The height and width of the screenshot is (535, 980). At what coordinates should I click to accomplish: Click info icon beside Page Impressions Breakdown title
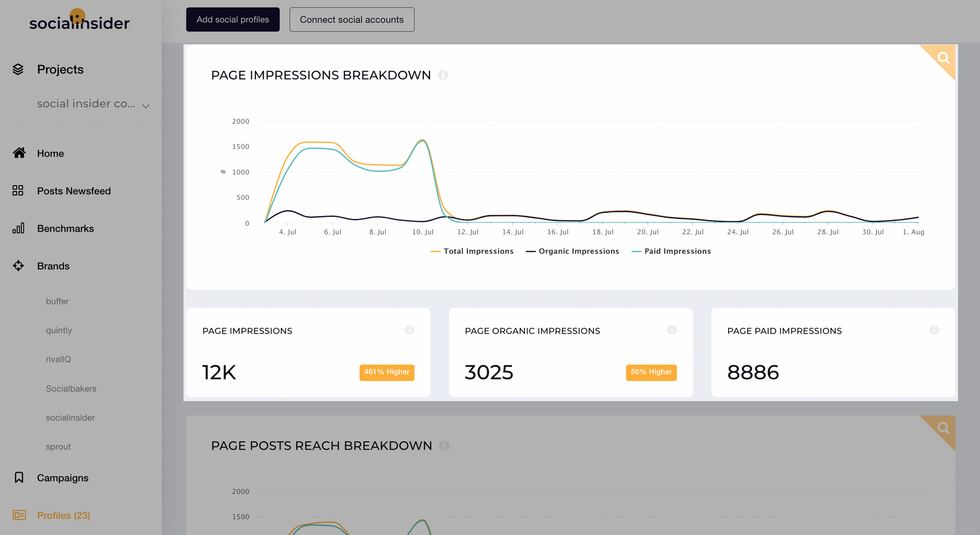tap(443, 75)
